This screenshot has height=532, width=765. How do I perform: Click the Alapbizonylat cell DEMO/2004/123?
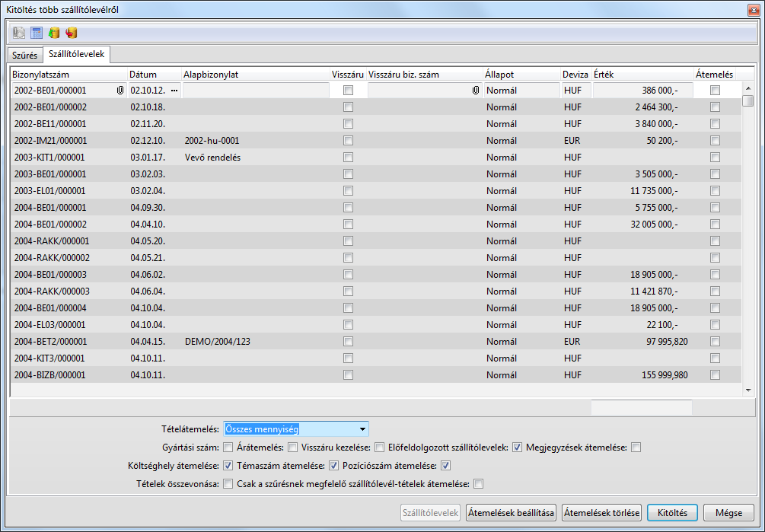218,341
